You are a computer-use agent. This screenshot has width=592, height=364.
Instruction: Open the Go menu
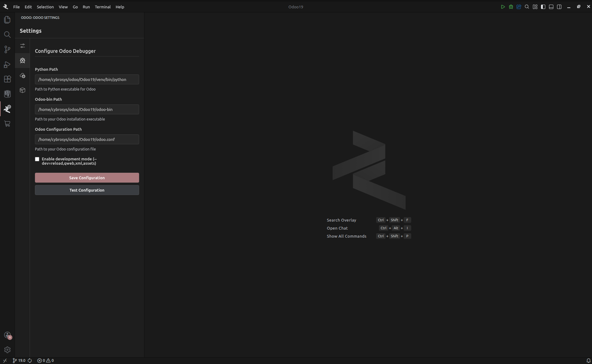coord(75,7)
